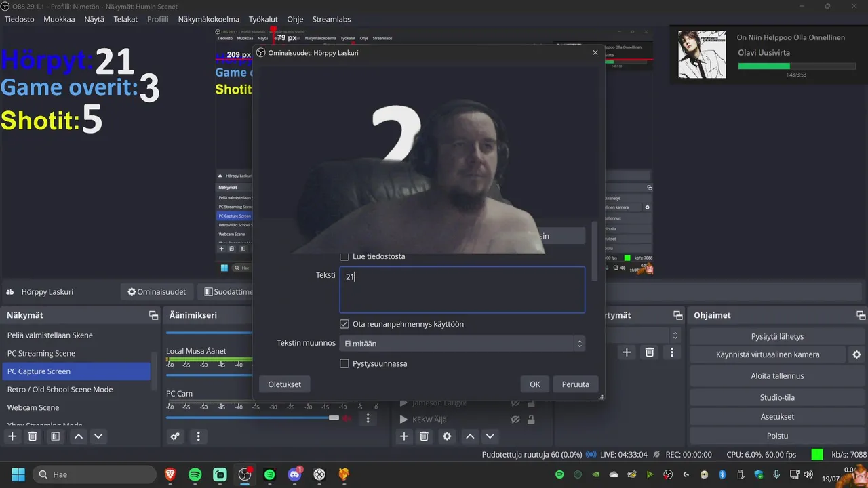Click Studio-tila button

[x=777, y=397]
